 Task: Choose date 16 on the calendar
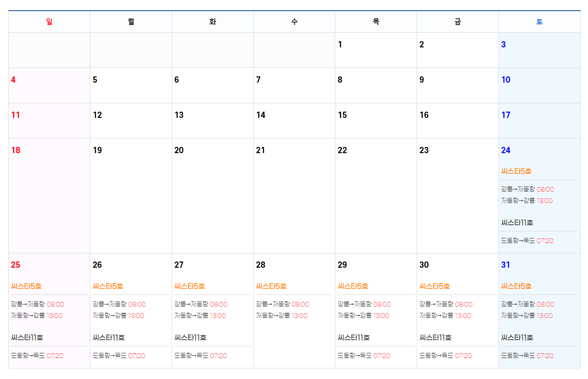(x=424, y=115)
